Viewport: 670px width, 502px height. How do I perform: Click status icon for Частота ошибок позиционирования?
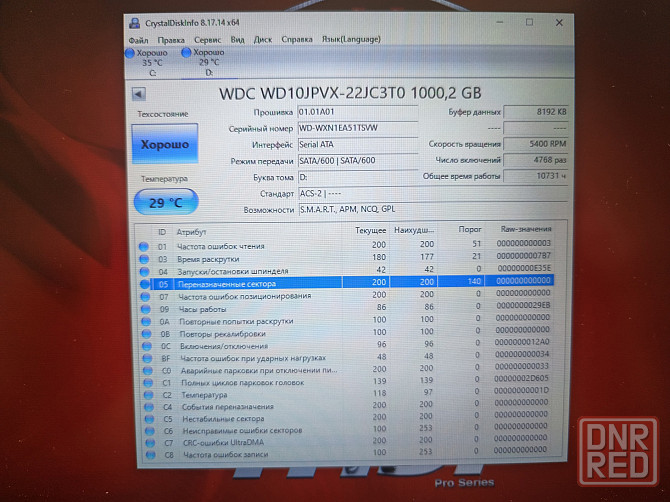(x=145, y=297)
